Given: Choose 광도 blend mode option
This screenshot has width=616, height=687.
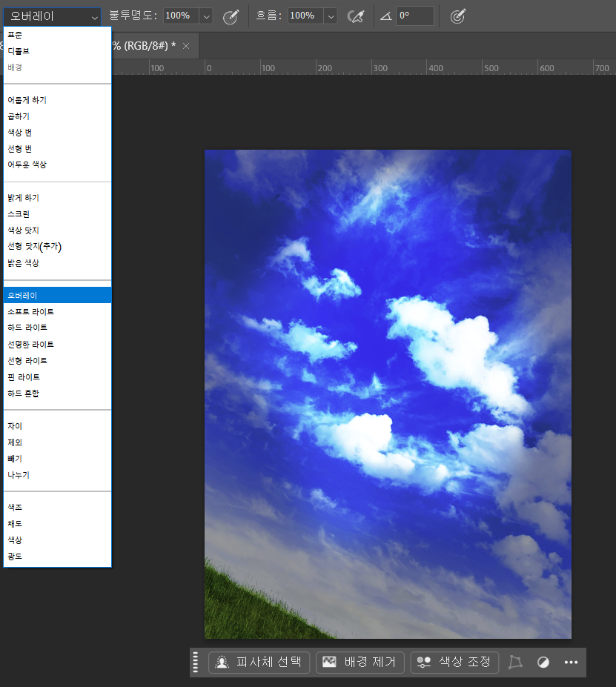Looking at the screenshot, I should tap(15, 556).
